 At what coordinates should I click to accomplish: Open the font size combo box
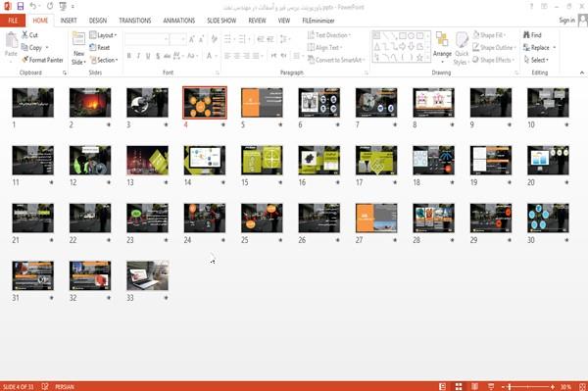click(177, 39)
